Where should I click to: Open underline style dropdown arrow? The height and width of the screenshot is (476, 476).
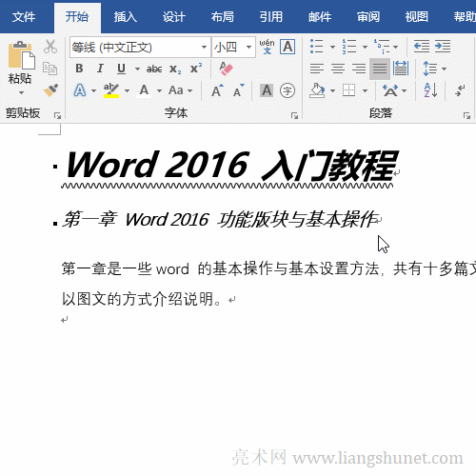[137, 69]
